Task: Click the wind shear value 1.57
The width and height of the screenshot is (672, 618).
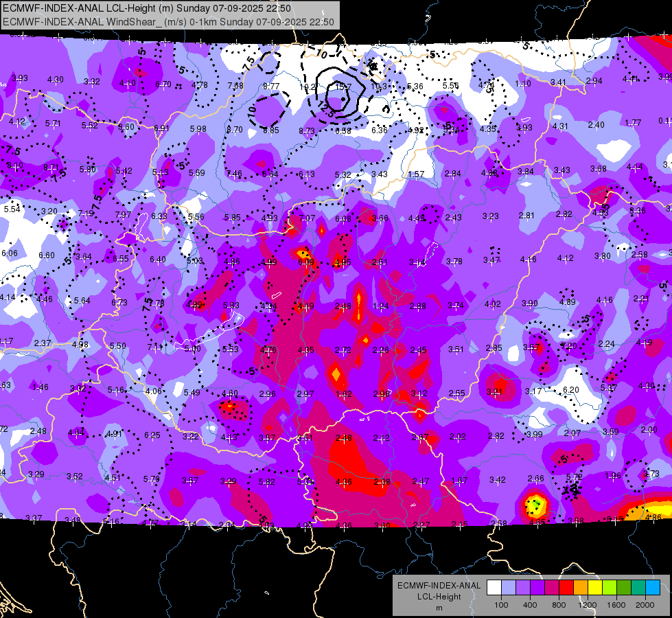Action: coord(416,174)
